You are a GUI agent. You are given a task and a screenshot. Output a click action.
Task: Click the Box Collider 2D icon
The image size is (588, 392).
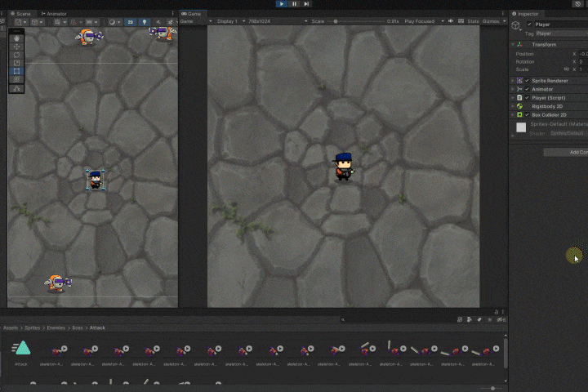(519, 115)
